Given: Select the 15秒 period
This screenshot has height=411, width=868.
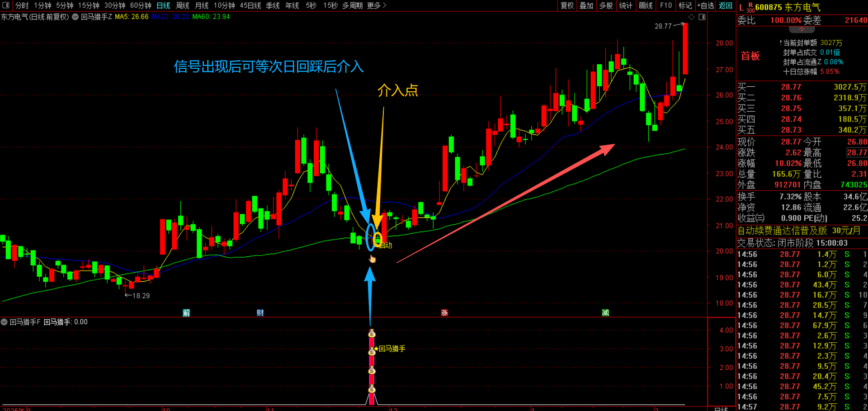Looking at the screenshot, I should click(x=330, y=5).
